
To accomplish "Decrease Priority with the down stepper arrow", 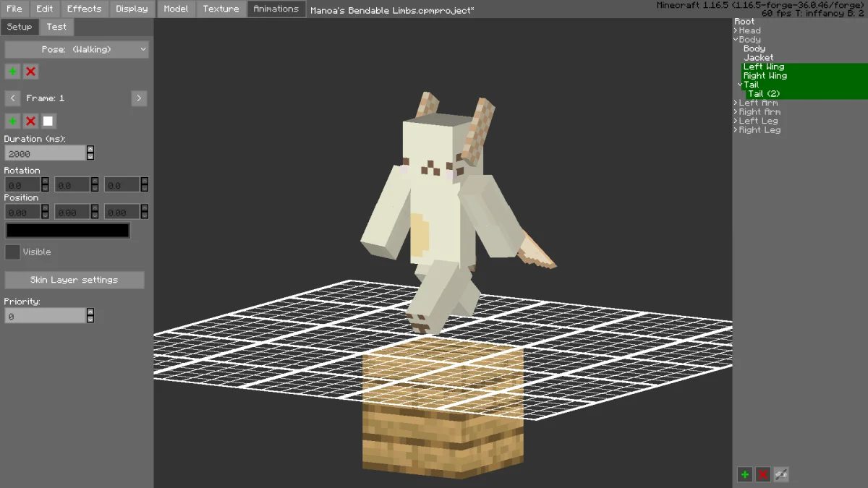I will coord(90,320).
